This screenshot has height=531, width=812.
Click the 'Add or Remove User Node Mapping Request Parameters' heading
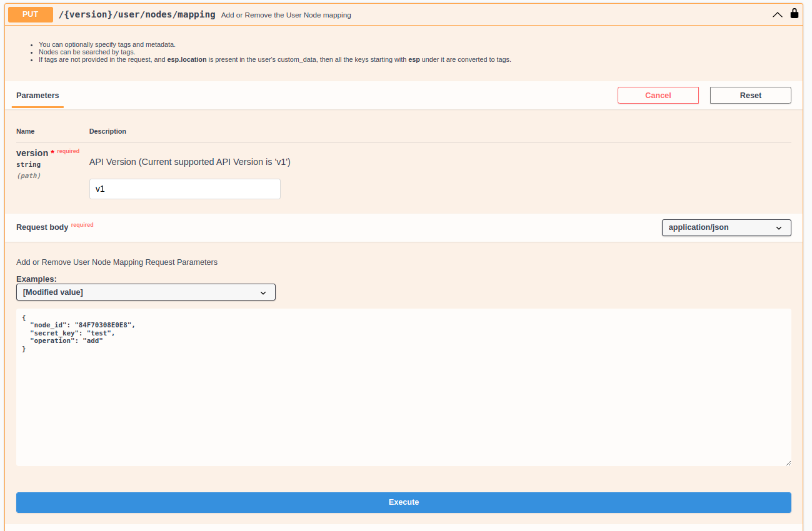pyautogui.click(x=117, y=262)
